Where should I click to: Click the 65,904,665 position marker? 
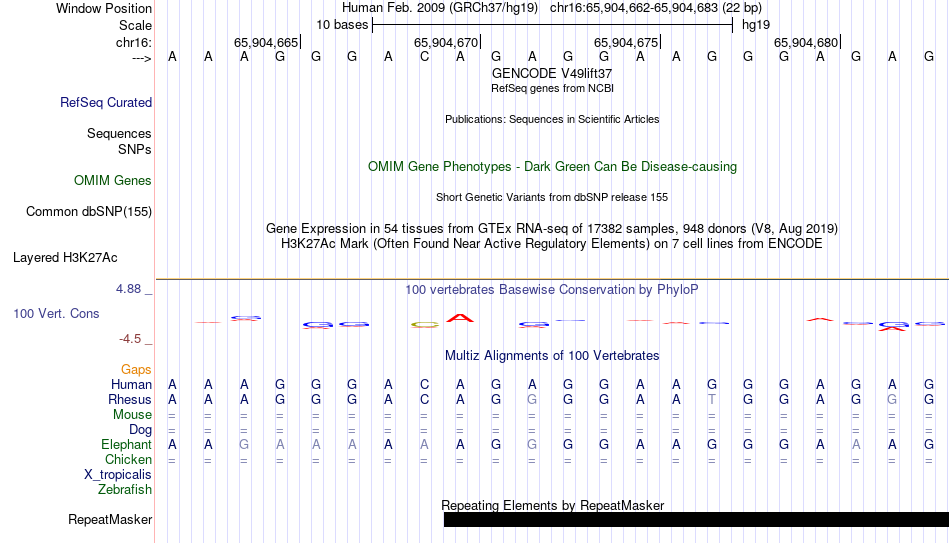pos(267,42)
